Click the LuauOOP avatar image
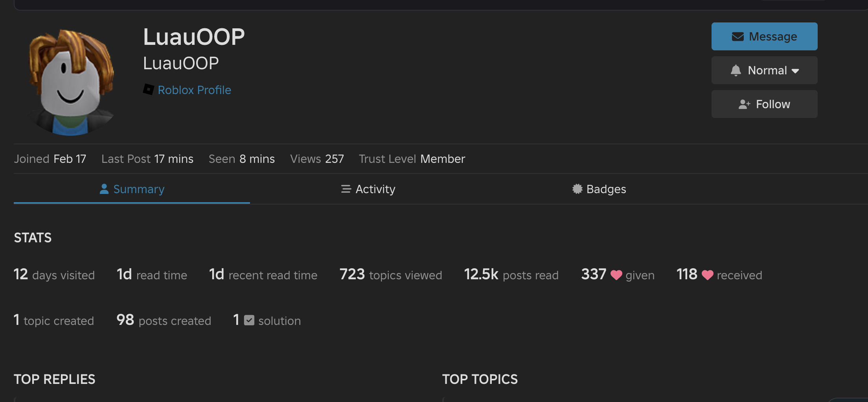The height and width of the screenshot is (402, 868). [x=71, y=82]
